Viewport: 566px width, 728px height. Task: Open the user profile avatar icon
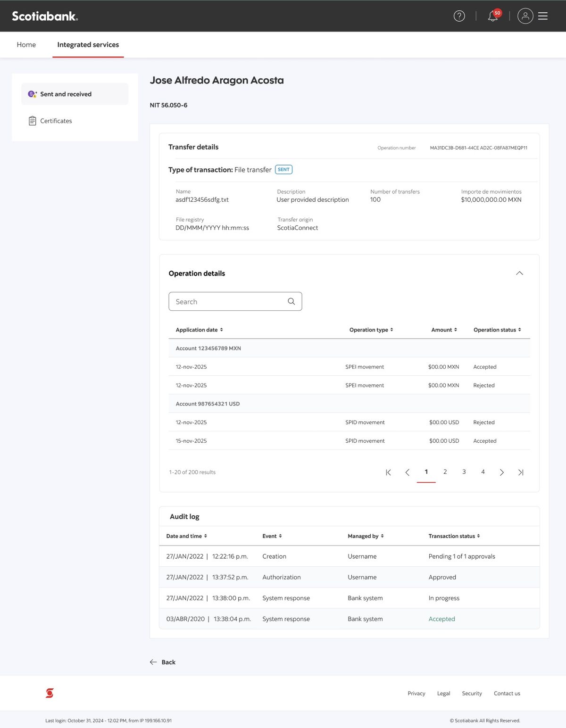click(x=525, y=16)
